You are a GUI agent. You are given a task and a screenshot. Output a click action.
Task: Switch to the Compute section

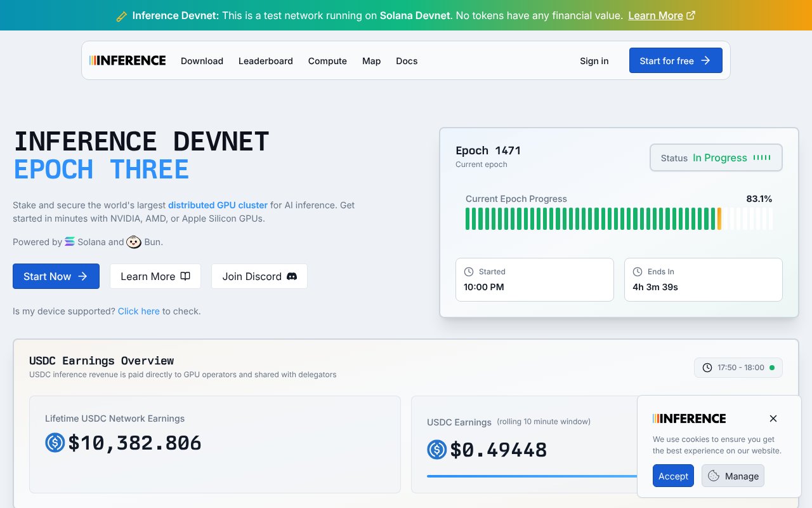[327, 61]
